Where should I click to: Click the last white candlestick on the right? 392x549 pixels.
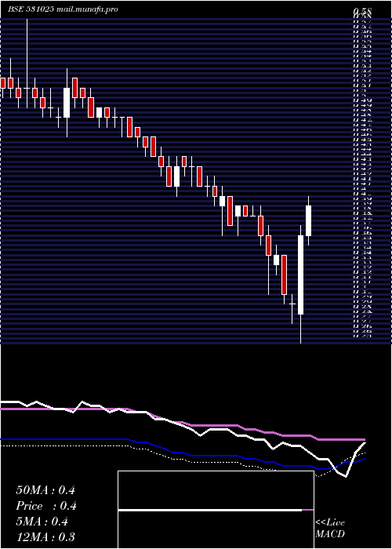click(x=308, y=220)
